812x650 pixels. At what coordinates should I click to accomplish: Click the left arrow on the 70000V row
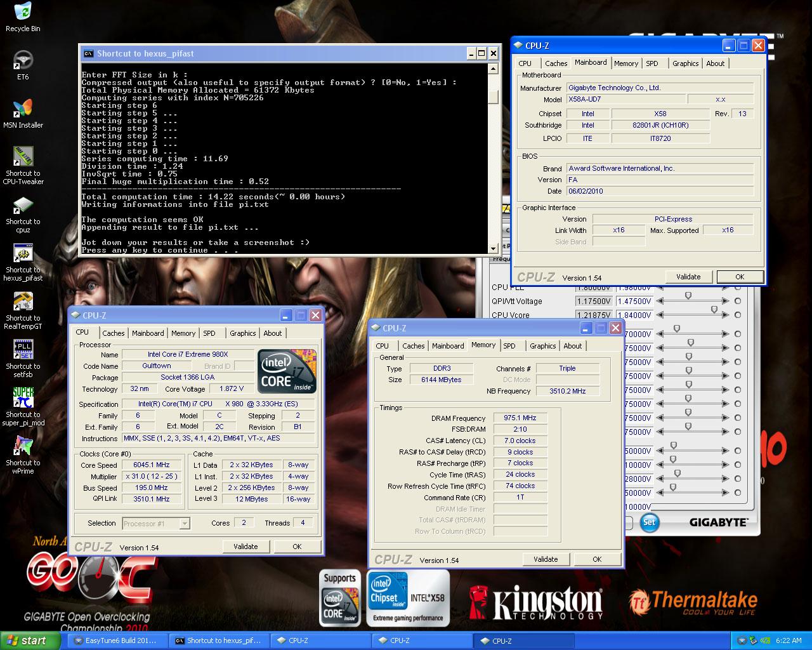click(x=660, y=334)
